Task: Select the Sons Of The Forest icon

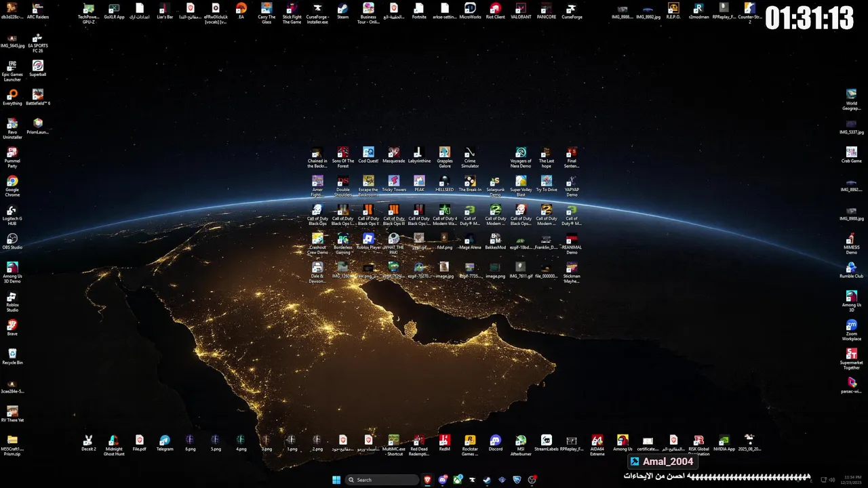Action: [x=343, y=157]
